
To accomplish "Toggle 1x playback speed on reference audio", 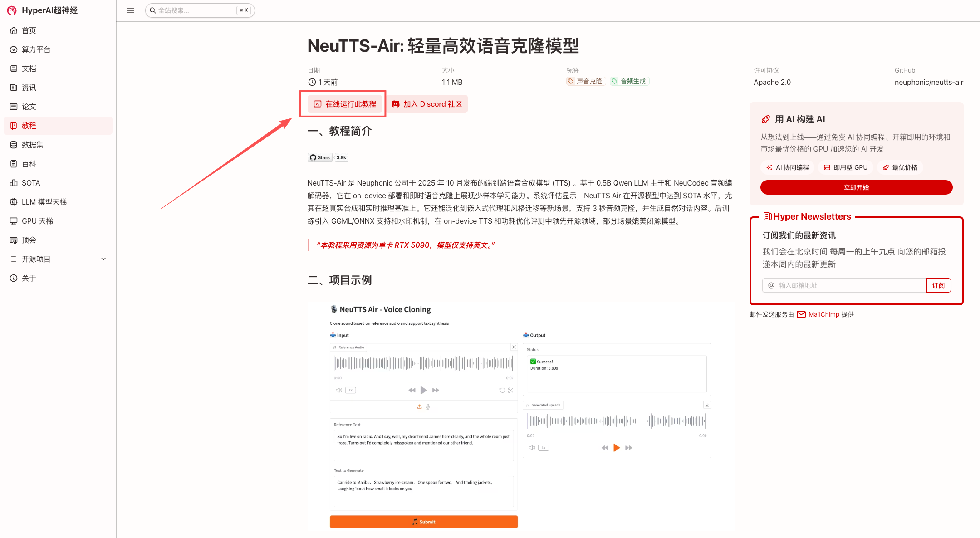I will coord(350,390).
